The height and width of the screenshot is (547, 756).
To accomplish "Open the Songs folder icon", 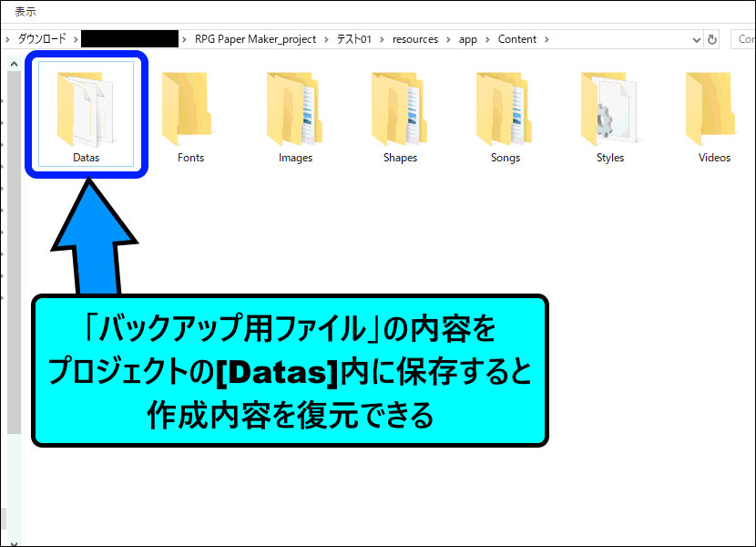I will 505,111.
